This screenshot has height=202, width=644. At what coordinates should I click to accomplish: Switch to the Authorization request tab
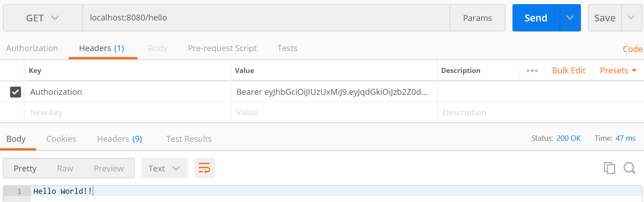(x=32, y=48)
